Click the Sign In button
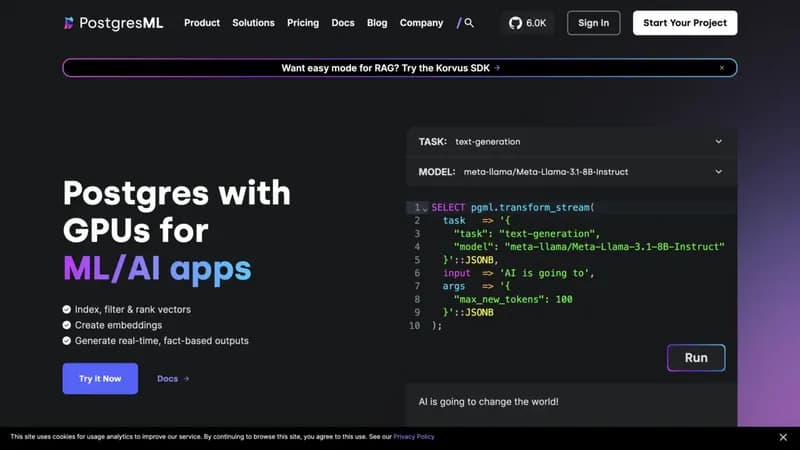Screen dimensions: 800x450 click(593, 23)
